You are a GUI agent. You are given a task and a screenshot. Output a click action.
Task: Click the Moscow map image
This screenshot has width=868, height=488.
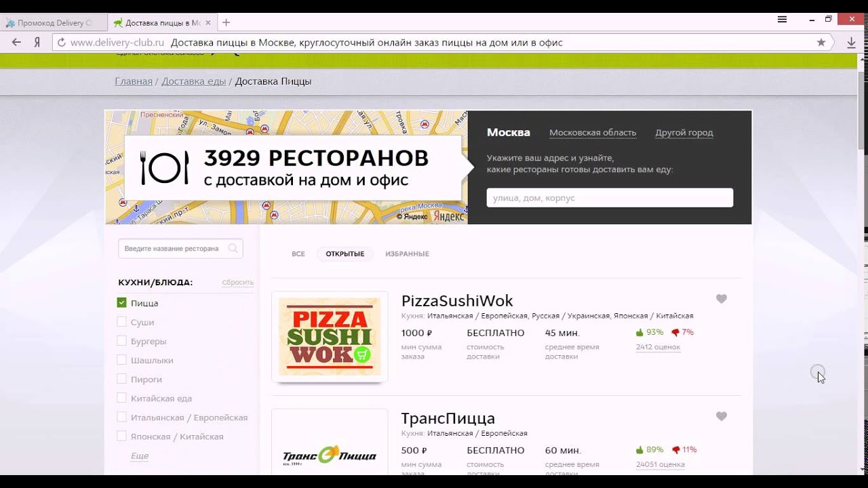coord(286,167)
